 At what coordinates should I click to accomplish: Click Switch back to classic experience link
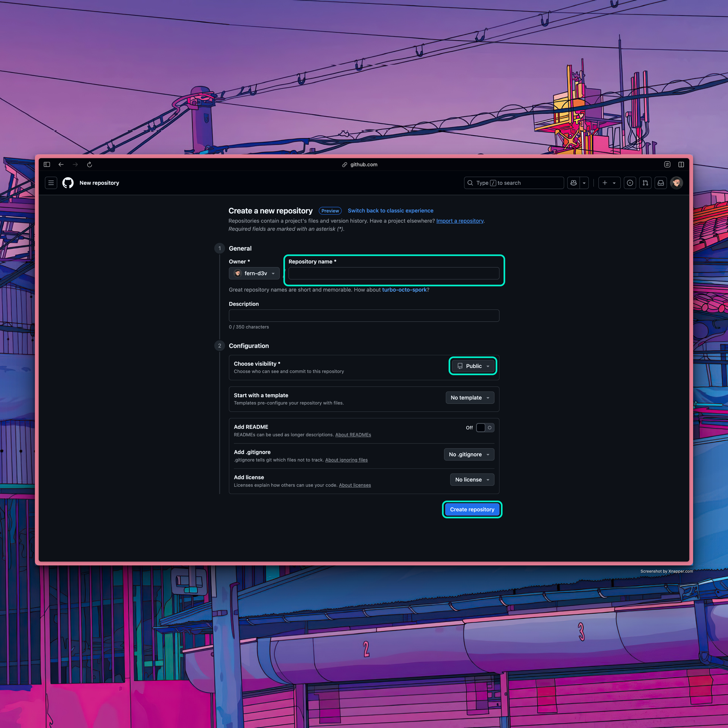pyautogui.click(x=390, y=211)
